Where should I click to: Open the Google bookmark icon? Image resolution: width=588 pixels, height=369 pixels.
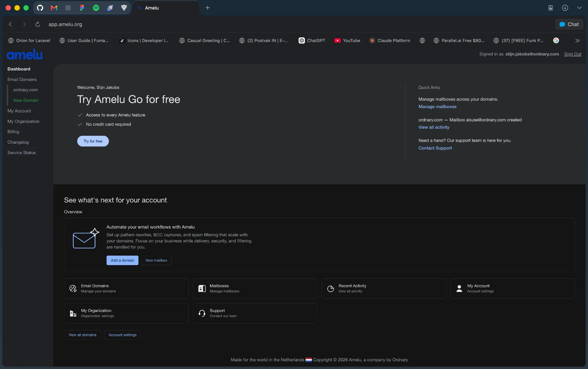[x=556, y=40]
